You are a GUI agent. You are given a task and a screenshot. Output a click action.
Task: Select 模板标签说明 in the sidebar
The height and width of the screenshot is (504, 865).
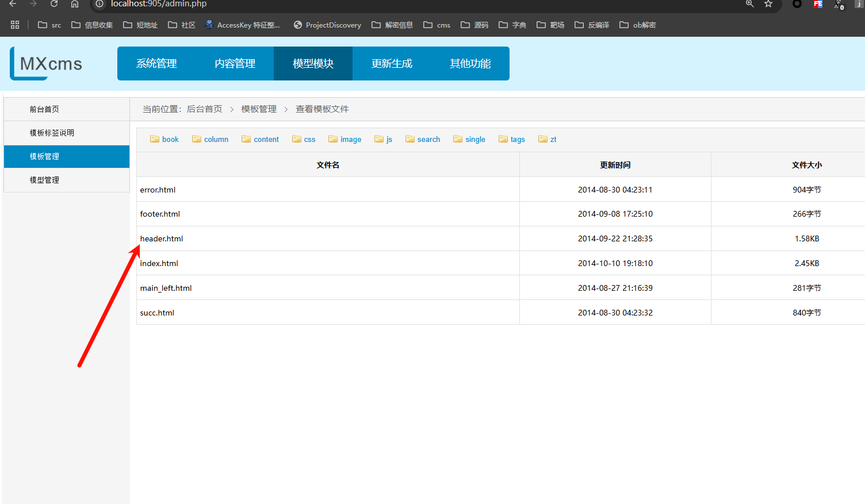pyautogui.click(x=52, y=133)
